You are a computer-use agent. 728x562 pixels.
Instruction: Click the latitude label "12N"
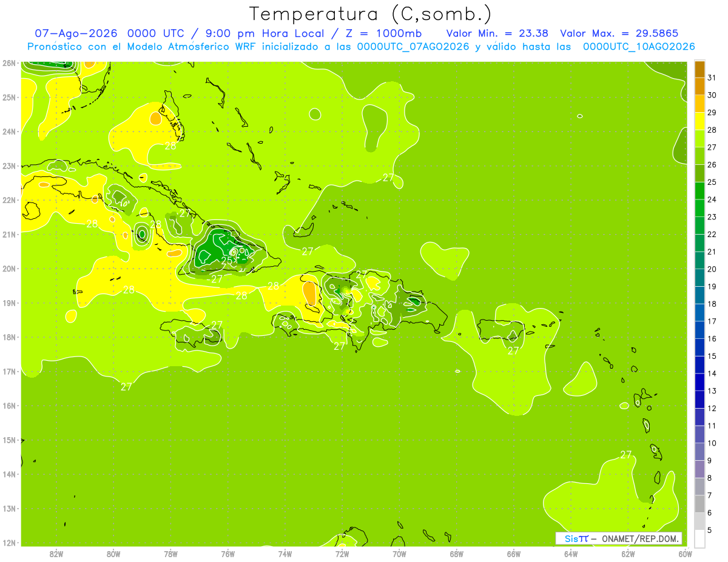[9, 543]
